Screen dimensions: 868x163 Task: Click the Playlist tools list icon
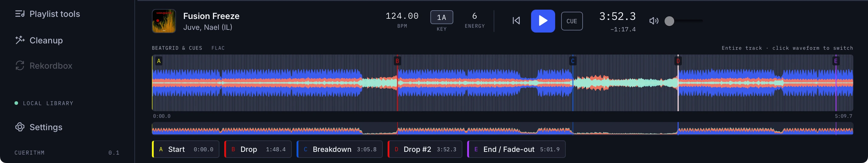[20, 14]
